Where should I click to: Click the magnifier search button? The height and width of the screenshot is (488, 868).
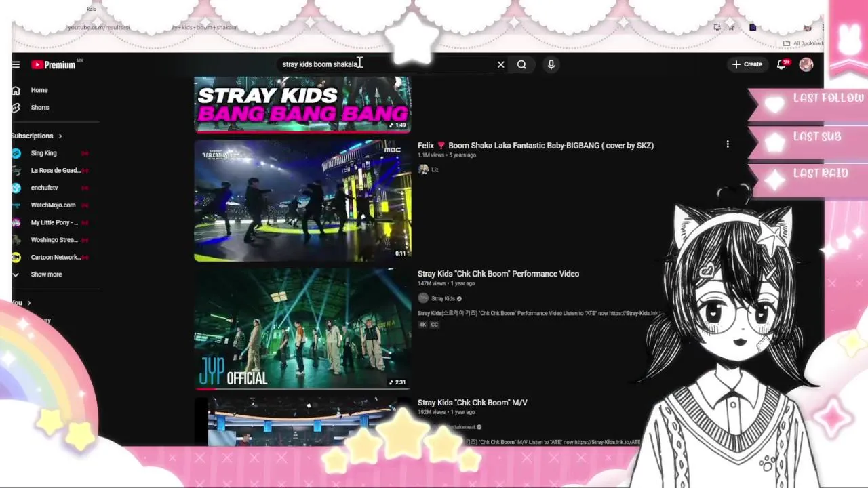[x=521, y=64]
